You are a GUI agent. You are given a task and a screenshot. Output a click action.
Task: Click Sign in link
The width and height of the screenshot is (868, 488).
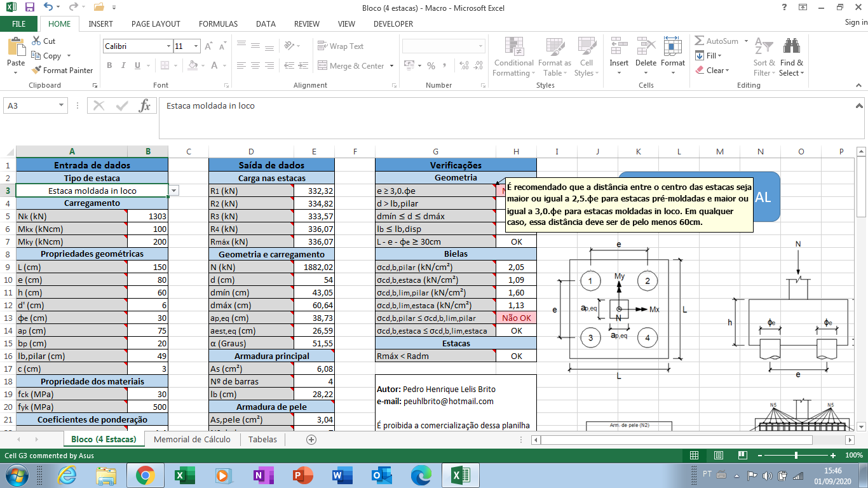pyautogui.click(x=856, y=22)
